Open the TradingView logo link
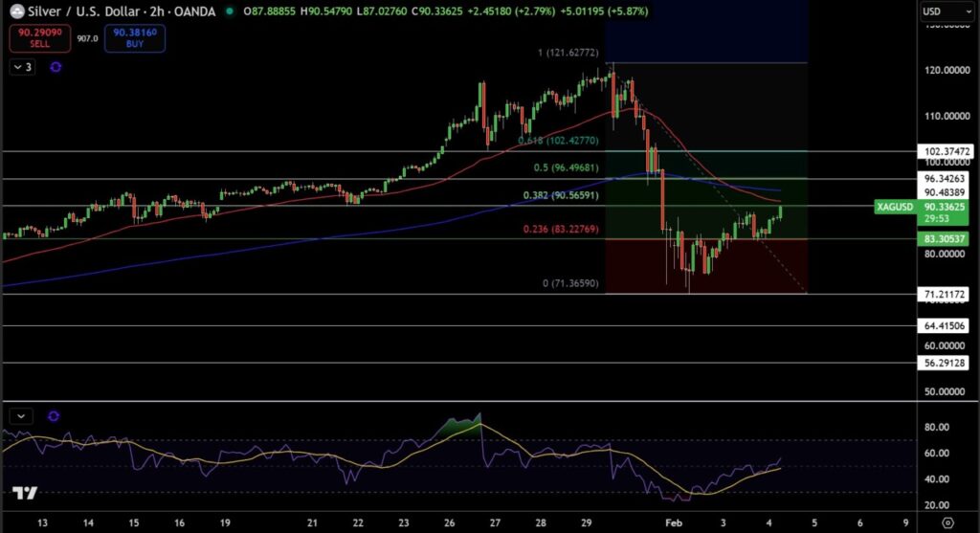The height and width of the screenshot is (533, 980). click(x=25, y=494)
